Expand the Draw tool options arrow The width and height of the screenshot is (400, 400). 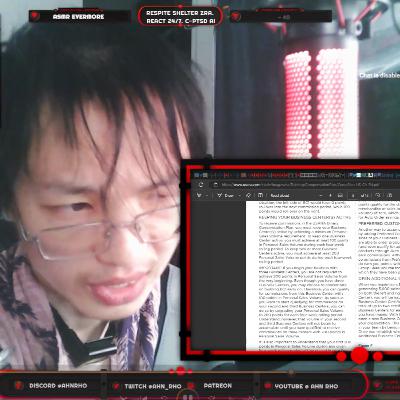[x=239, y=196]
